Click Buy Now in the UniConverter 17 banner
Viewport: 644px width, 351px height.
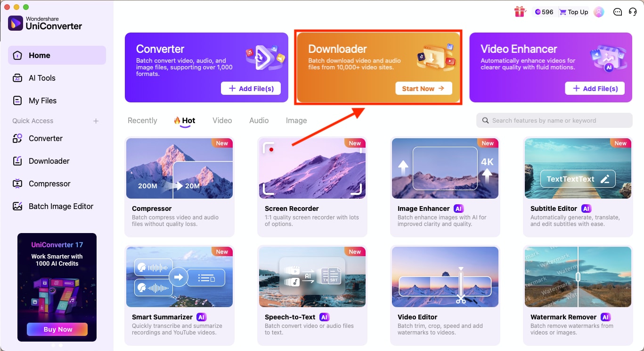pyautogui.click(x=57, y=329)
